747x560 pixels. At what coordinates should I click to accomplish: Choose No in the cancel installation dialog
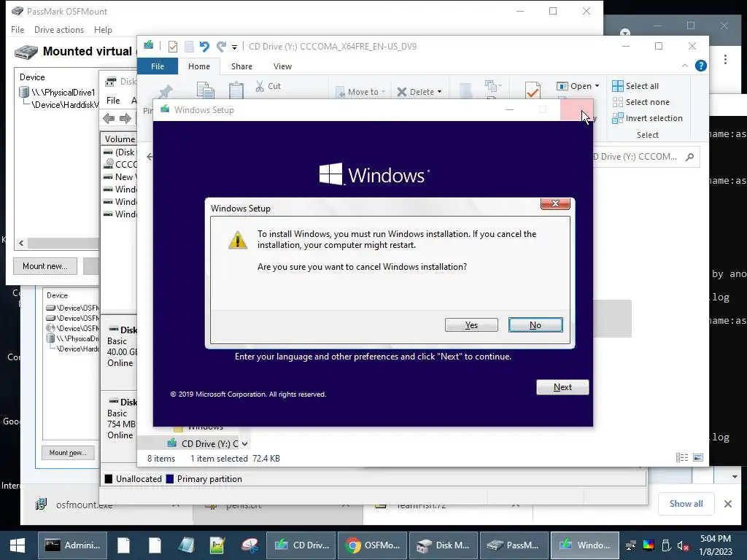click(x=535, y=324)
